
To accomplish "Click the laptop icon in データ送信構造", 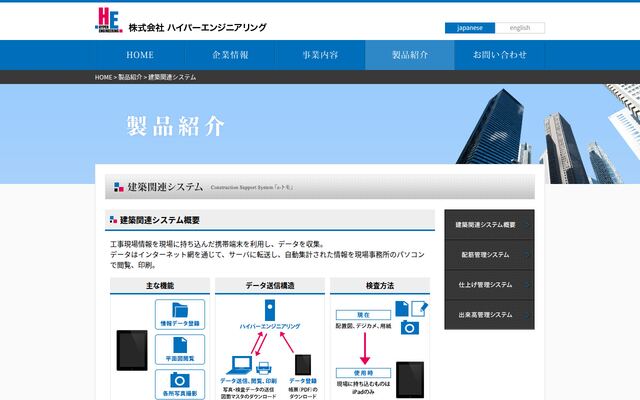I will pos(240,365).
